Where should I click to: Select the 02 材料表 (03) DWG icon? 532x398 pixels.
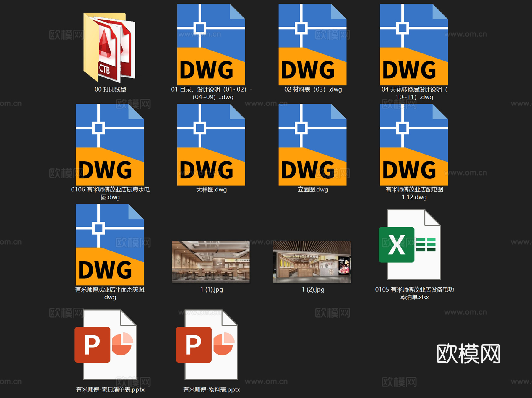[312, 45]
